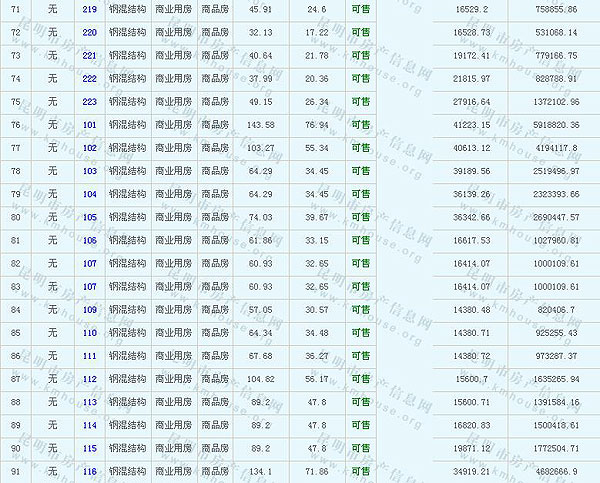Open room 105 link
This screenshot has width=600, height=483.
(x=90, y=217)
